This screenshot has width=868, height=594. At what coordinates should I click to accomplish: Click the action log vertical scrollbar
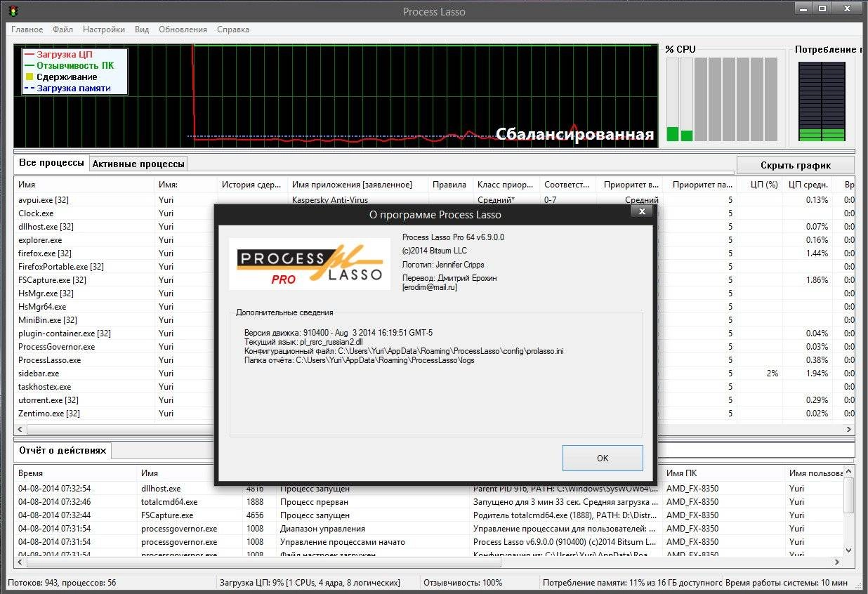coord(848,512)
